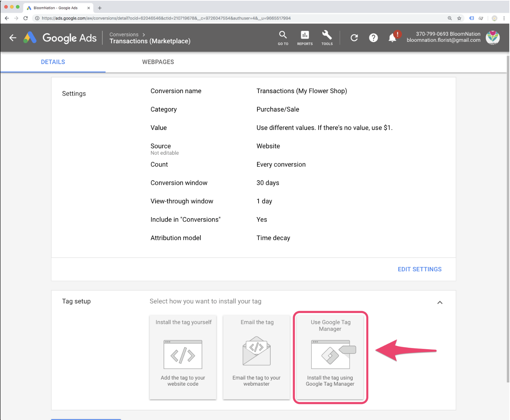Viewport: 510px width, 420px height.
Task: Choose Install the tag yourself card
Action: (x=183, y=357)
